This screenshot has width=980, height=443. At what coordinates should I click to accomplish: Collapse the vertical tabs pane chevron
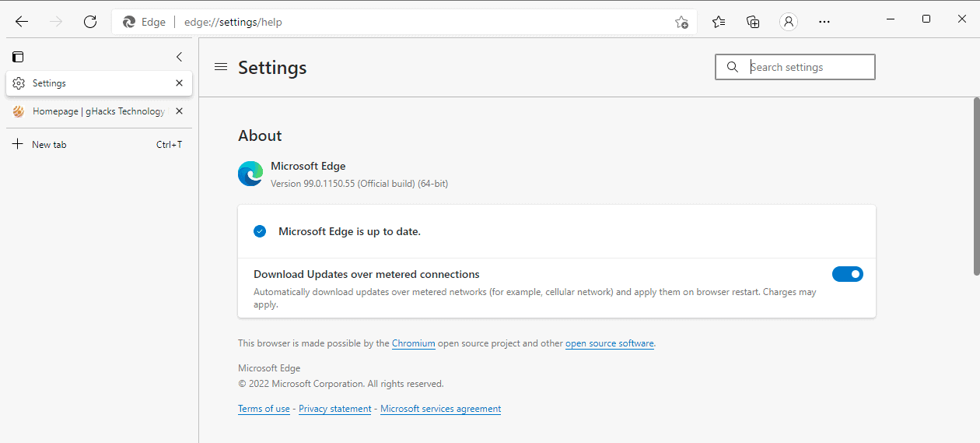click(x=179, y=57)
